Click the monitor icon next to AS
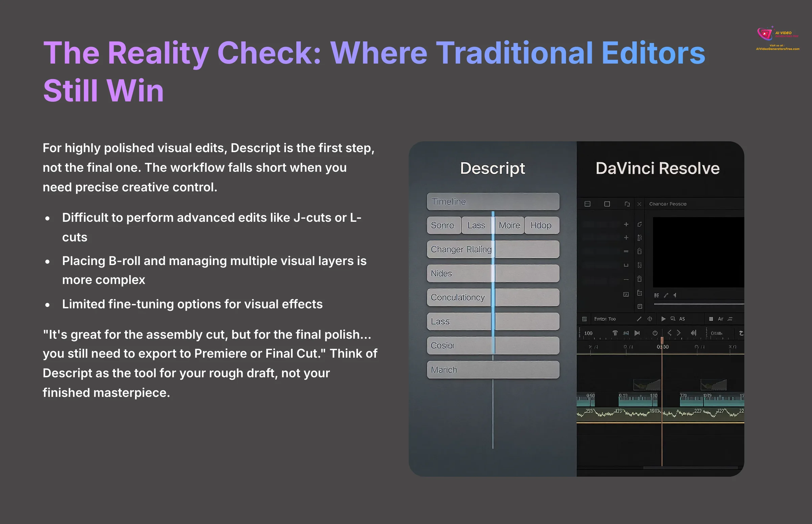 pyautogui.click(x=673, y=319)
